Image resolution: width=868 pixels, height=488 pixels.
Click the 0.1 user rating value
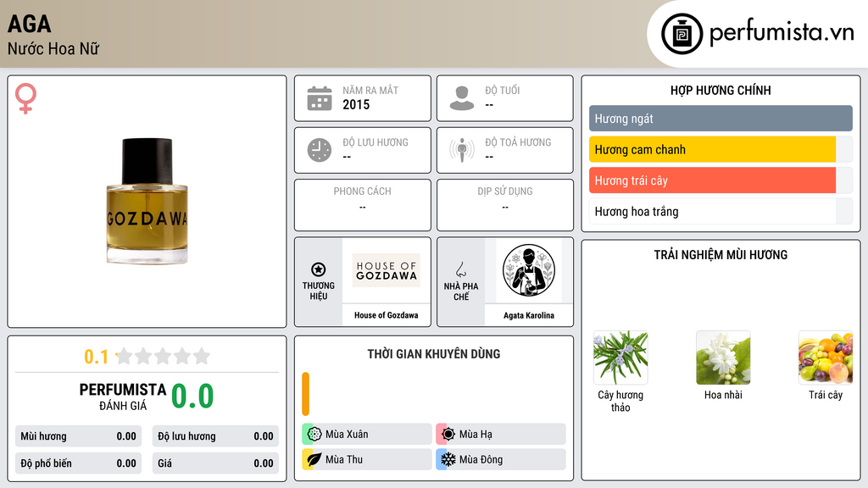(97, 357)
